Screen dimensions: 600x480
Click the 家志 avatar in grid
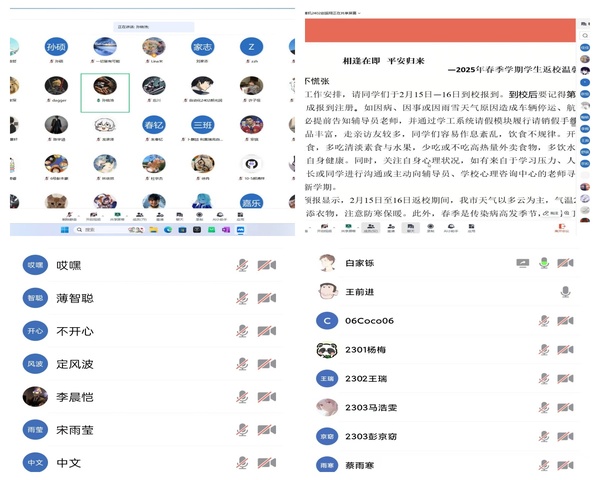tap(202, 46)
